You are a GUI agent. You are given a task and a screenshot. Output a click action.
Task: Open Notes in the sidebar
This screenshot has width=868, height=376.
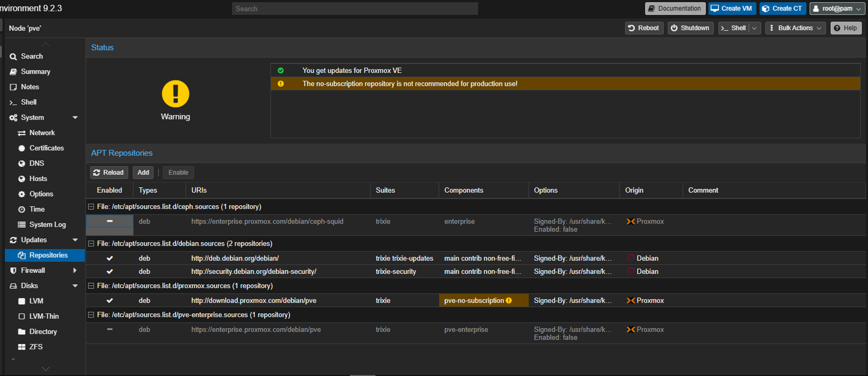point(45,87)
